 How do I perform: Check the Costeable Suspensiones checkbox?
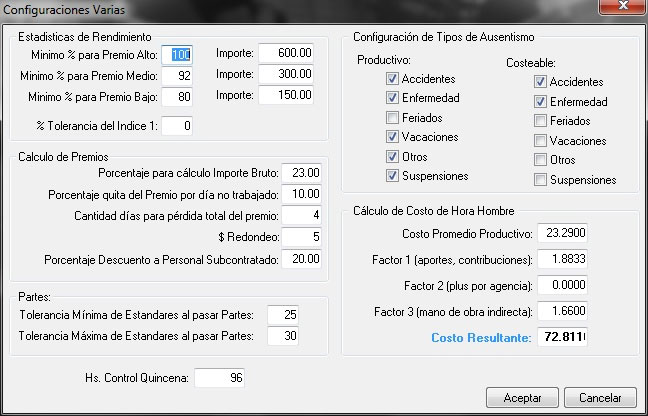point(541,180)
